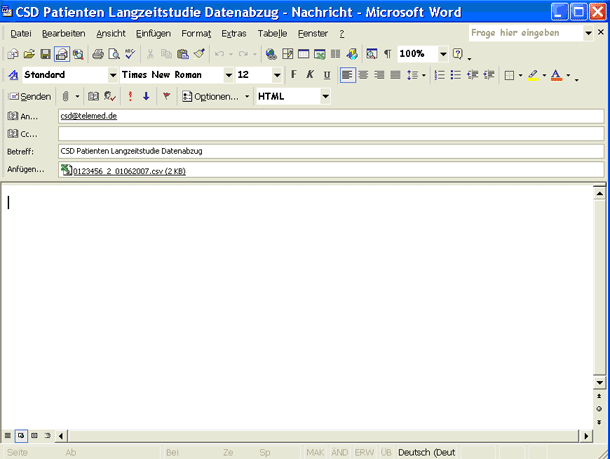Expand the font size 12 dropdown

(277, 75)
